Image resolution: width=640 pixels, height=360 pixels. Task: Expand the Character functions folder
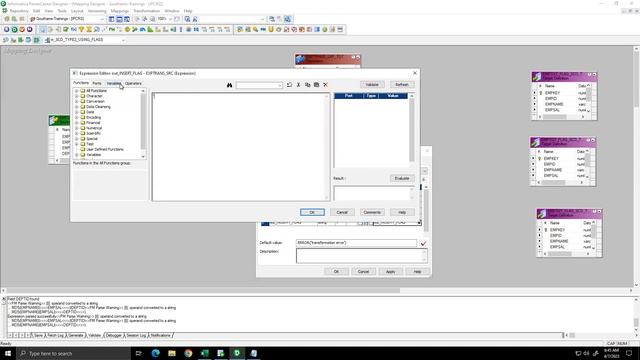76,96
